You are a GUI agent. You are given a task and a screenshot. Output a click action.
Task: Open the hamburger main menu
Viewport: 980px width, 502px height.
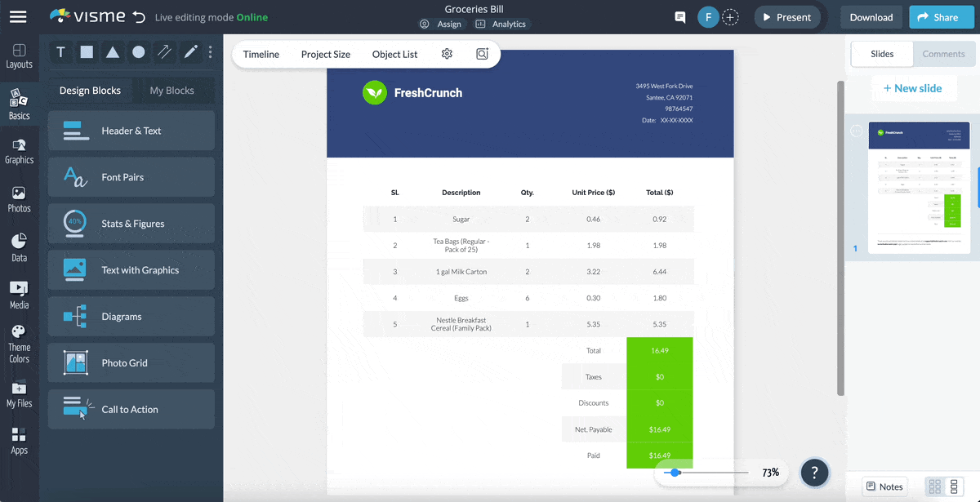click(18, 17)
